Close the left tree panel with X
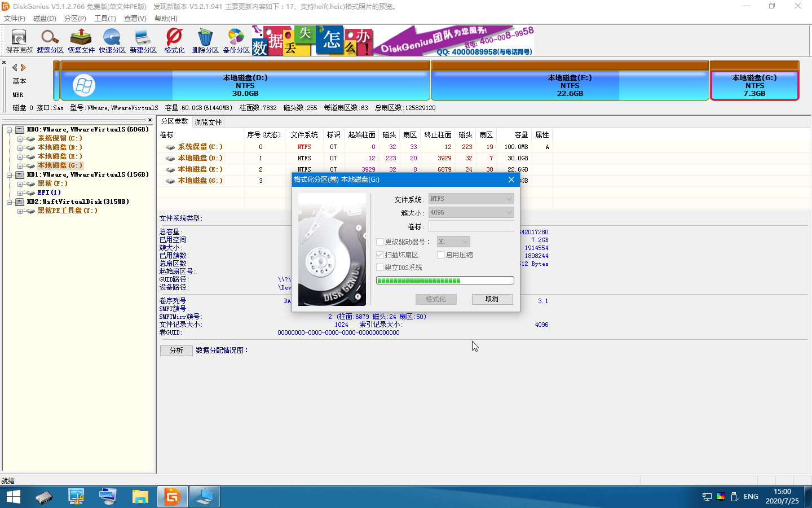This screenshot has height=508, width=812. [150, 120]
